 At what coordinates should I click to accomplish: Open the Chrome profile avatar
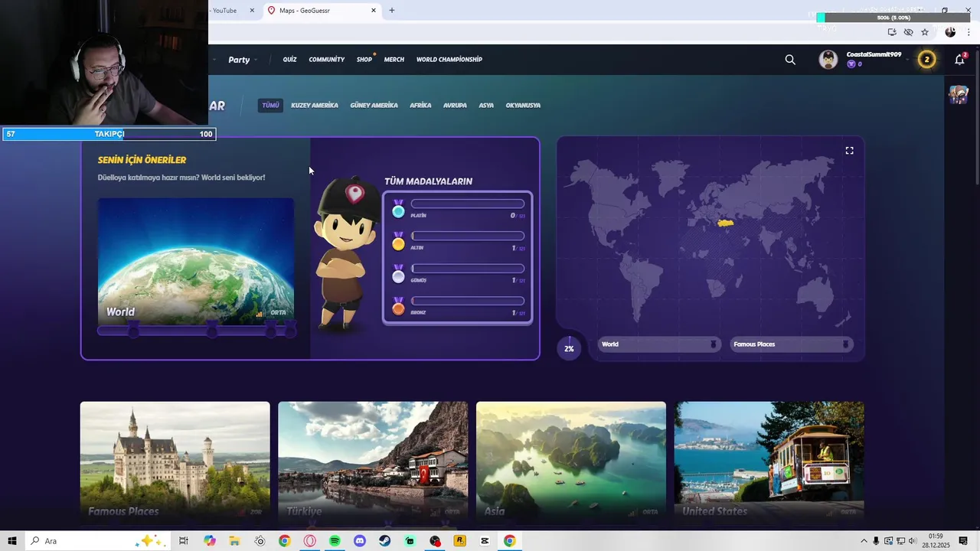point(950,32)
